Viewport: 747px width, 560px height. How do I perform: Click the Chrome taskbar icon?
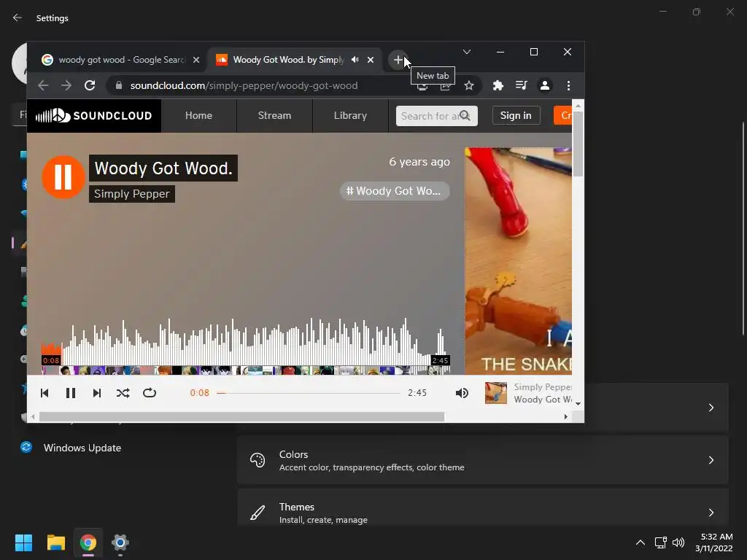click(88, 542)
